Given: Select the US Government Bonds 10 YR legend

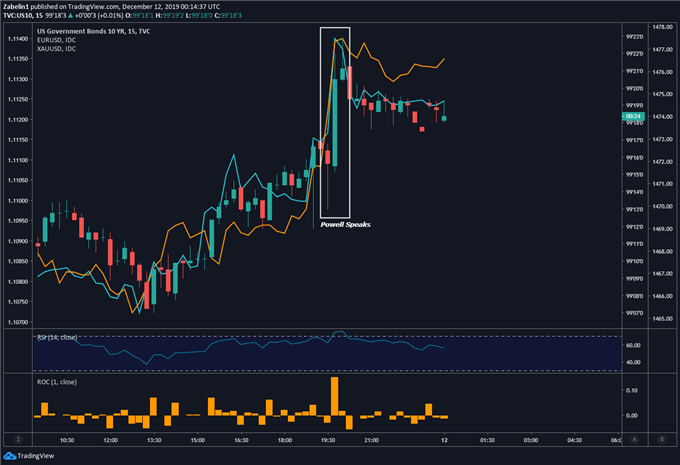Looking at the screenshot, I should point(94,31).
